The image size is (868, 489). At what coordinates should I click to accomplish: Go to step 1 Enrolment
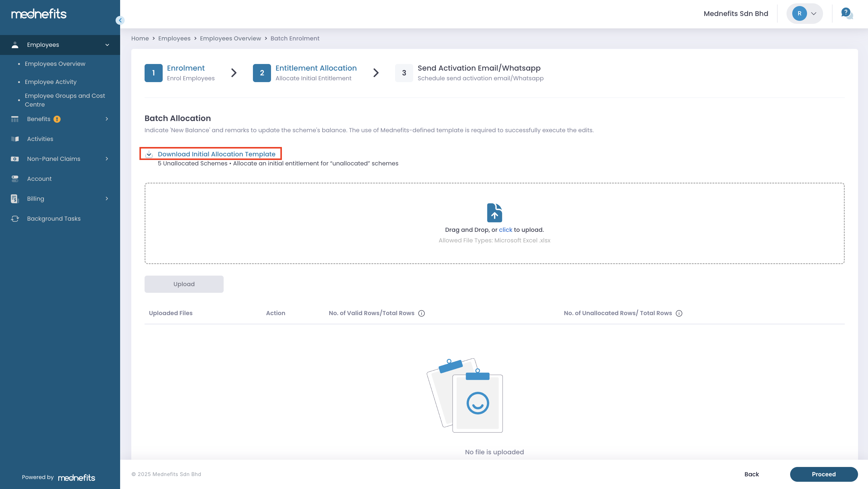(x=185, y=68)
